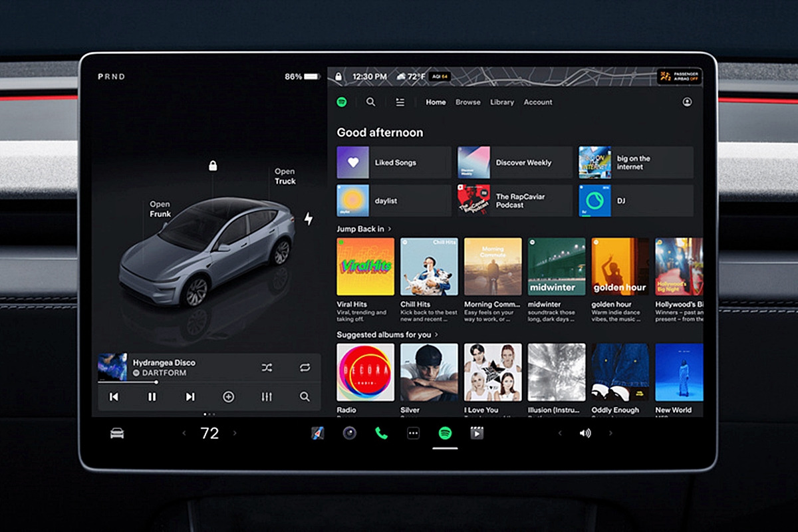This screenshot has height=532, width=798.
Task: Skip to next track
Action: [x=190, y=397]
